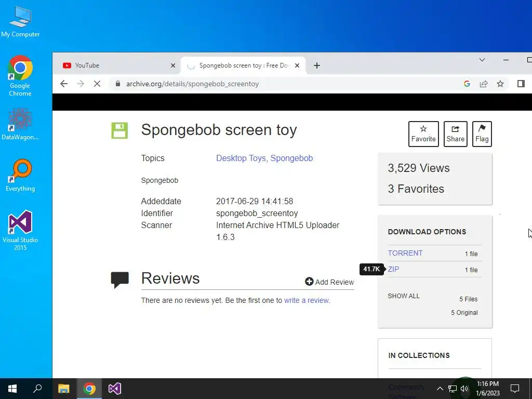Select the Spongebob screen toy title
The width and height of the screenshot is (532, 399).
[x=219, y=130]
